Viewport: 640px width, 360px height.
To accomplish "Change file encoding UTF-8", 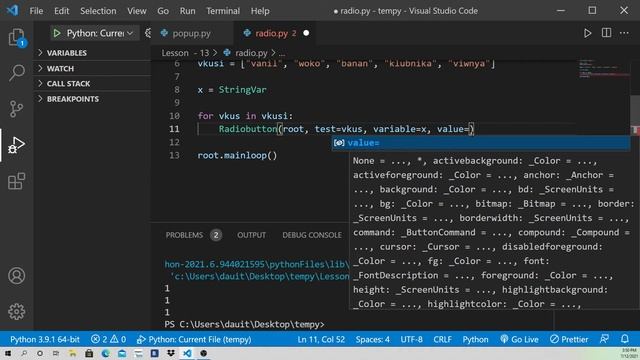I will coord(411,339).
